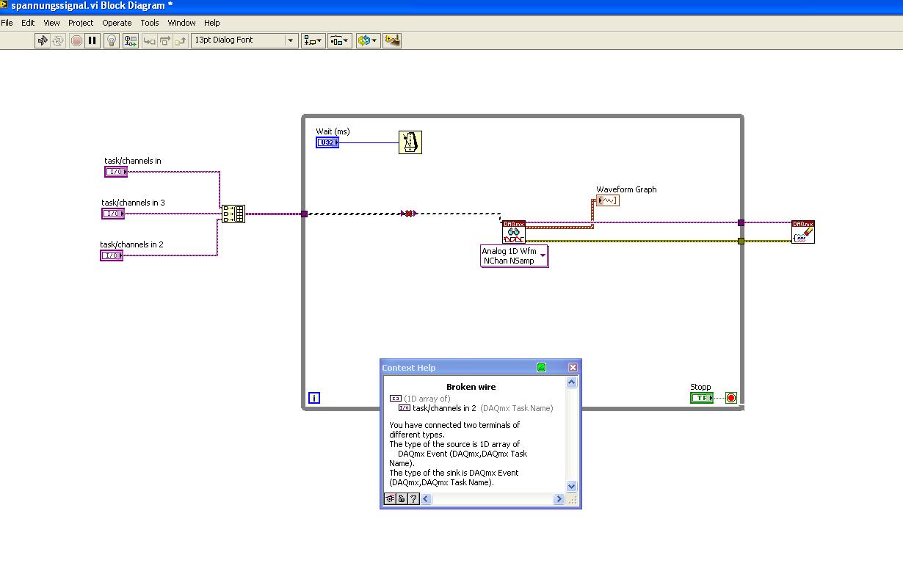Toggle Context Help lock icon
903x588 pixels.
tap(402, 499)
